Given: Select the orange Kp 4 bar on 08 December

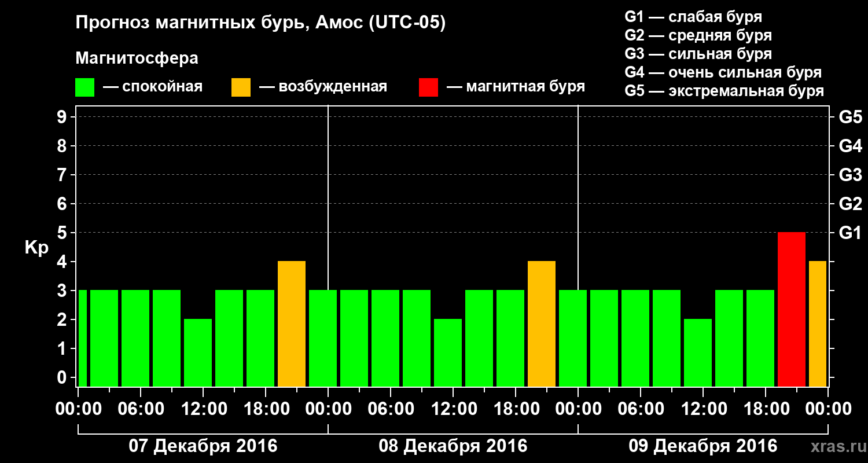Looking at the screenshot, I should tap(542, 324).
